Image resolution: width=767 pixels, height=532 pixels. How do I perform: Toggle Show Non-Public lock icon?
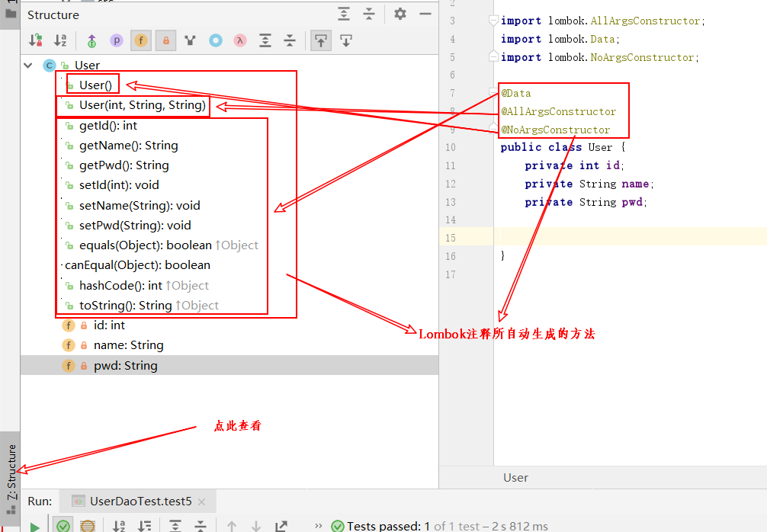coord(165,40)
